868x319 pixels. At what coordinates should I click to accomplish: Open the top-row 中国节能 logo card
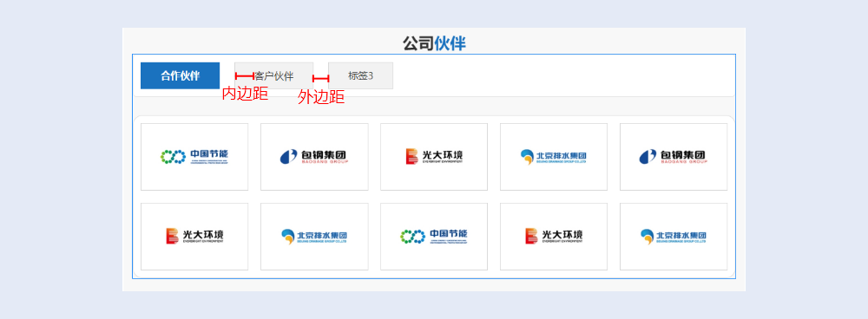(194, 157)
